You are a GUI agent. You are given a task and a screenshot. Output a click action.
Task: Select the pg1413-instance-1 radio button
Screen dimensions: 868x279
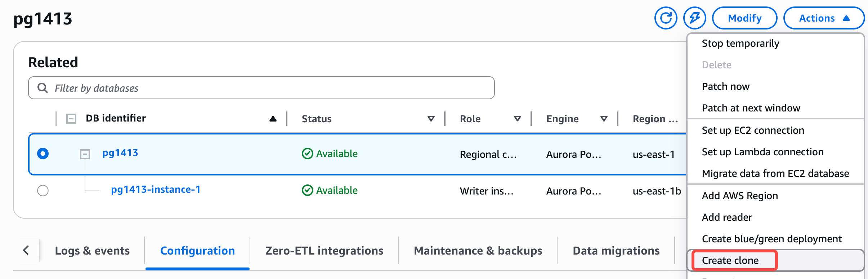(x=43, y=190)
